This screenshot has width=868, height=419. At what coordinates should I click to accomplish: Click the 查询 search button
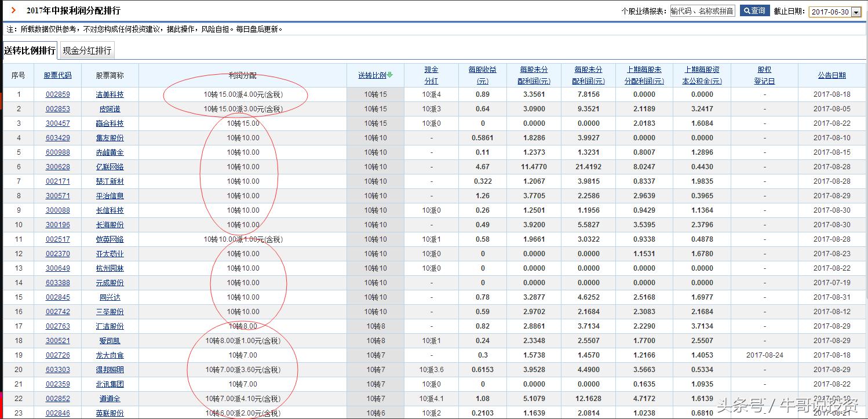[754, 11]
